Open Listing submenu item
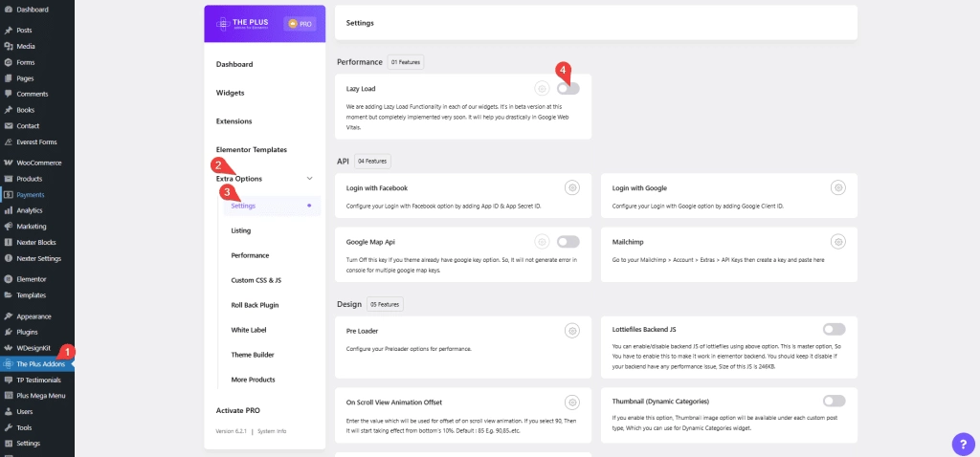This screenshot has width=980, height=457. 240,230
